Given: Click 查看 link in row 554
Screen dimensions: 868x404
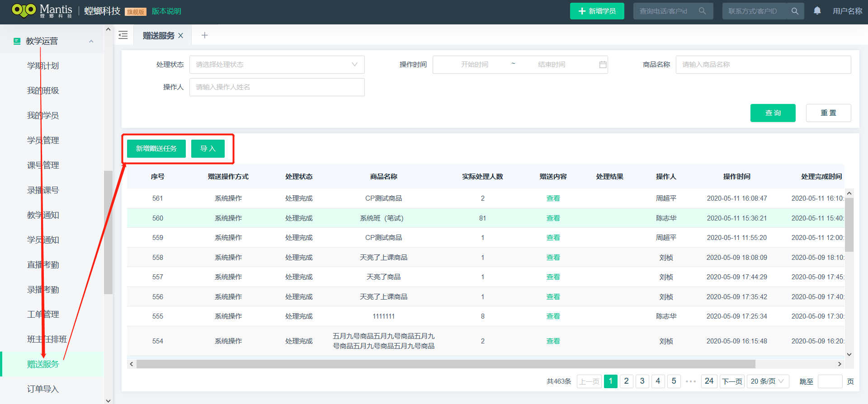Looking at the screenshot, I should click(x=553, y=341).
